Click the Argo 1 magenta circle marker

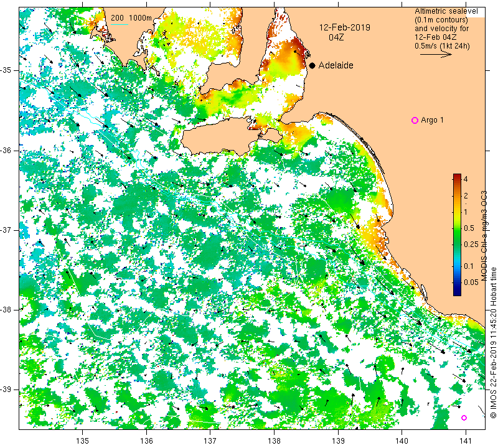[x=415, y=120]
